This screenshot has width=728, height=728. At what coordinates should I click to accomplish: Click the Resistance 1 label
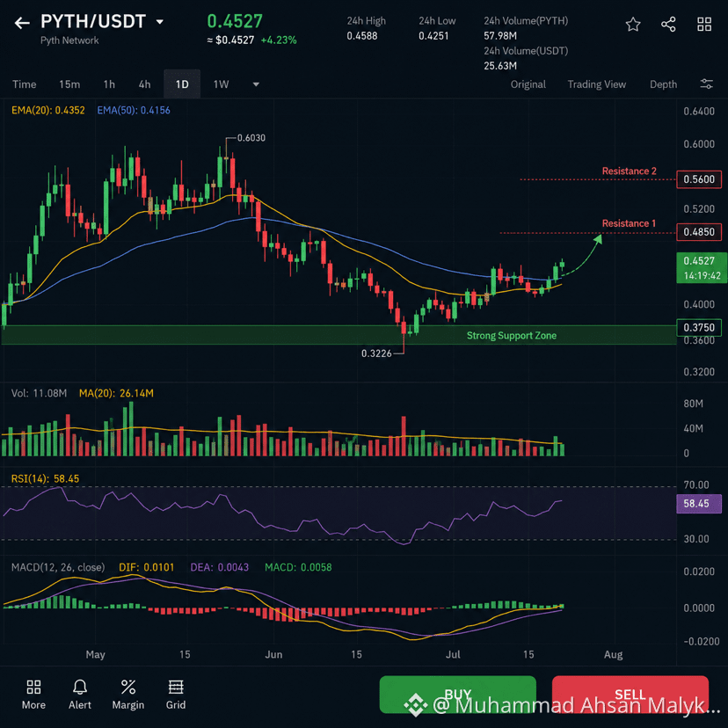629,223
